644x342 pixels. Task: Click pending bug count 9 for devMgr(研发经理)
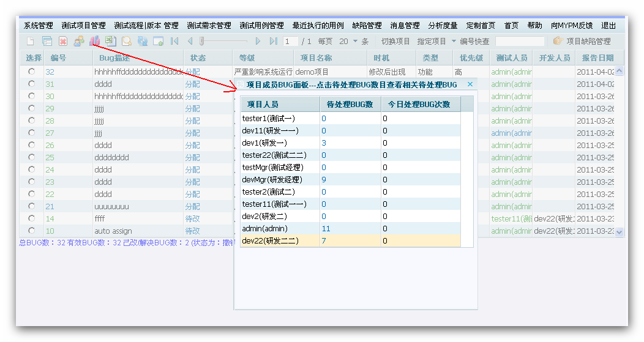[324, 179]
